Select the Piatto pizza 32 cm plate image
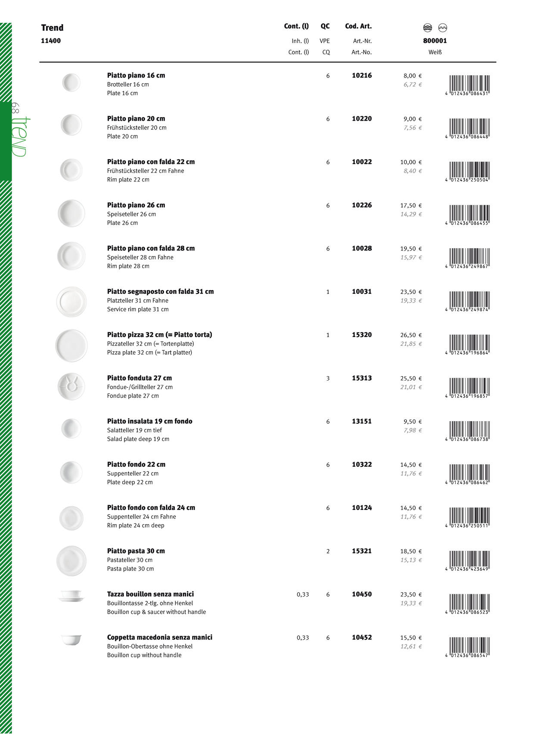Screen dimensions: 534x756 click(71, 345)
